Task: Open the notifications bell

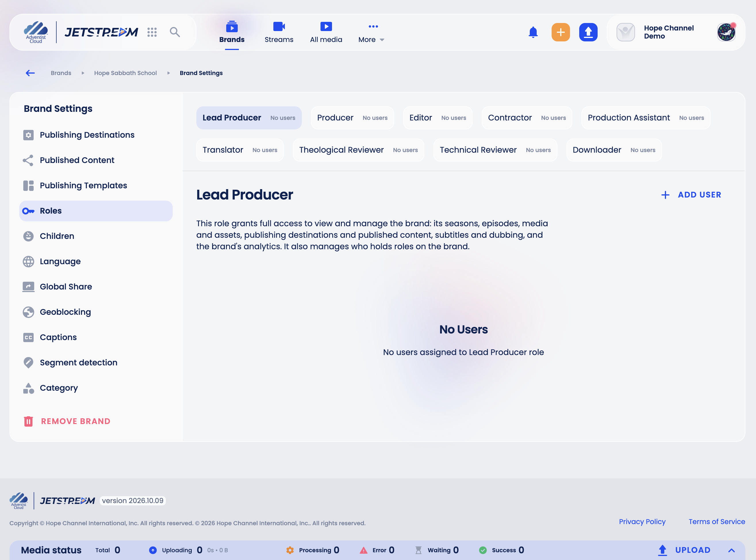Action: tap(533, 32)
